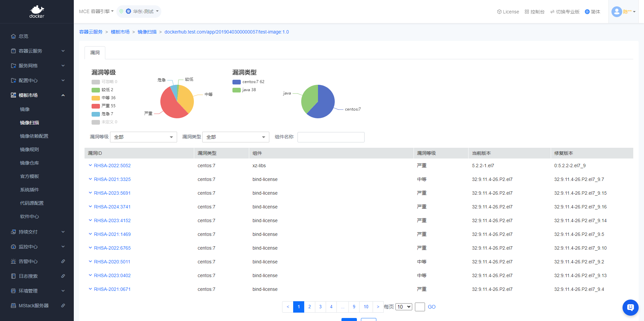
Task: Go to page 2 of results
Action: click(309, 307)
